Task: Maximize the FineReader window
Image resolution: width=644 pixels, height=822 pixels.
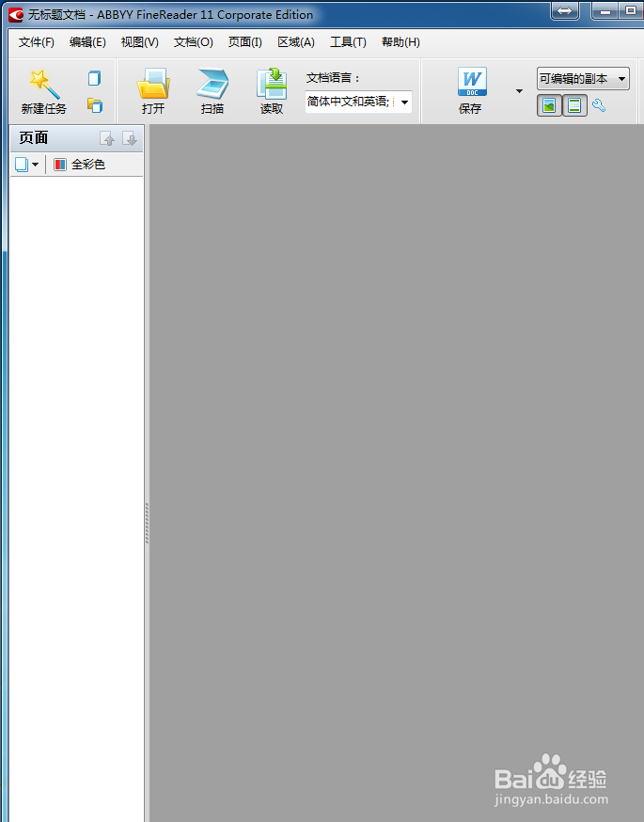Action: pos(631,10)
